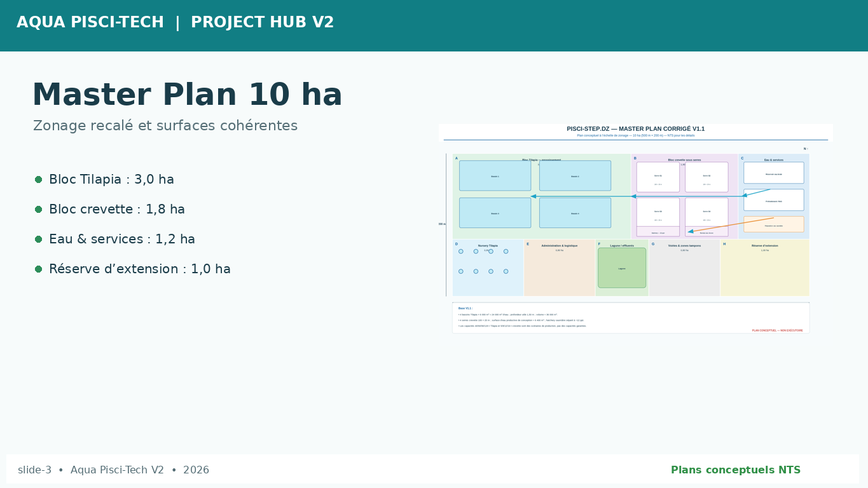This screenshot has width=868, height=488.
Task: Click the green "Plans conceptuels NTS" footer label
Action: (736, 470)
